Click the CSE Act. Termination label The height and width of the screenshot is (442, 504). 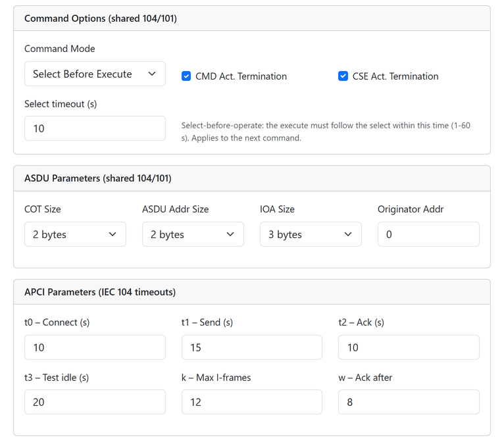(x=395, y=76)
